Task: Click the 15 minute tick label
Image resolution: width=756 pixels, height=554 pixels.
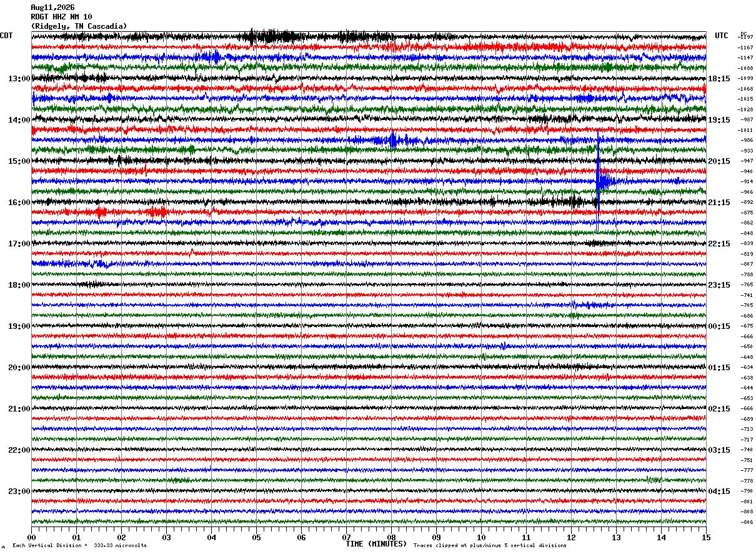Action: tap(706, 537)
